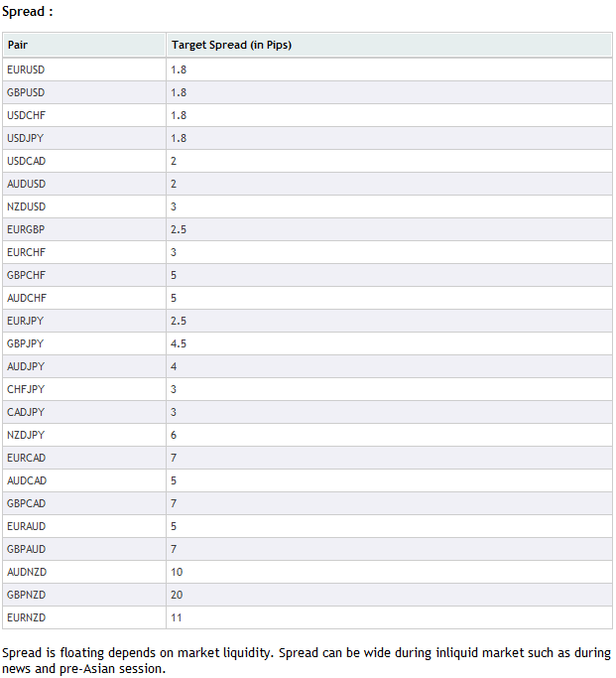The height and width of the screenshot is (678, 616).
Task: Select the EURCAD pair cell
Action: pos(84,458)
